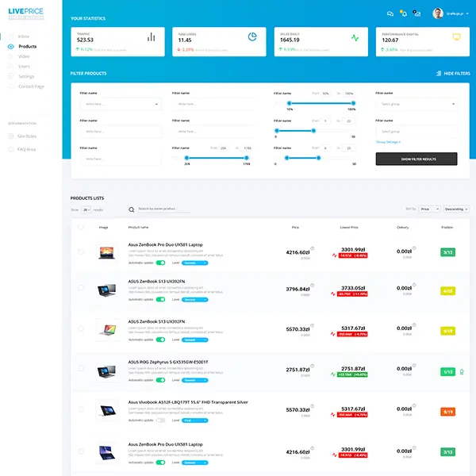476x476 pixels.
Task: Go to Settings in the sidebar
Action: (x=26, y=76)
